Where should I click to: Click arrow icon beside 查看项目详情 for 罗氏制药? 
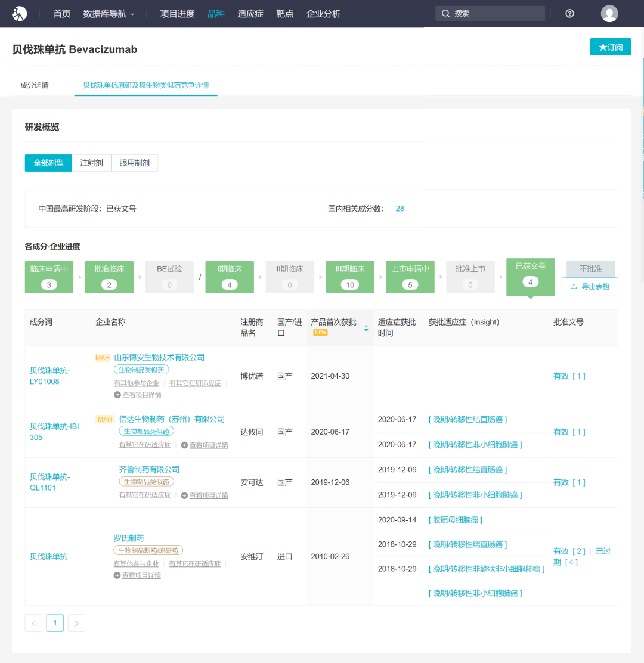(x=117, y=575)
